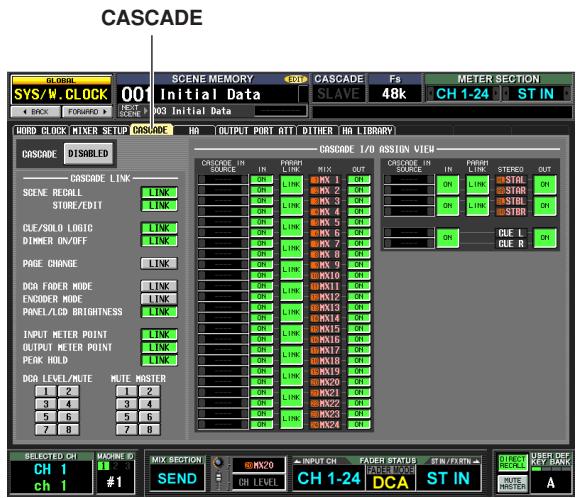Open cascade in source for STAL
The image size is (576, 498).
coord(409,180)
